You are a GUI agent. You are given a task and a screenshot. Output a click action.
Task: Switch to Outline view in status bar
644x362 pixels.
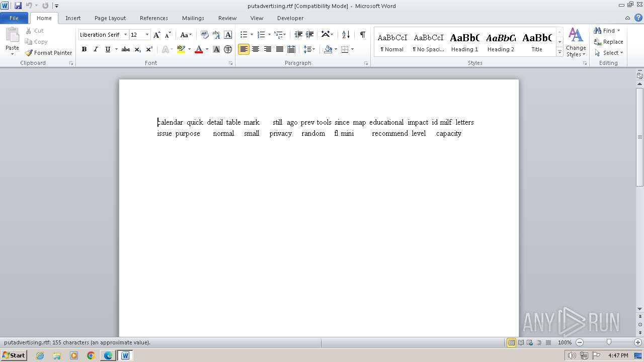click(539, 342)
